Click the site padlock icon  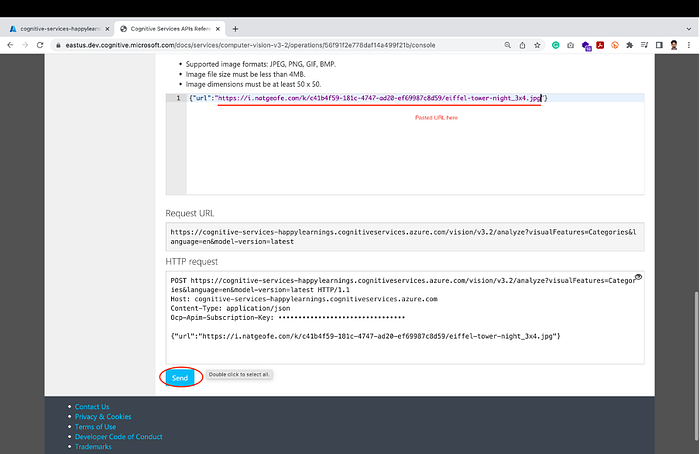click(58, 45)
